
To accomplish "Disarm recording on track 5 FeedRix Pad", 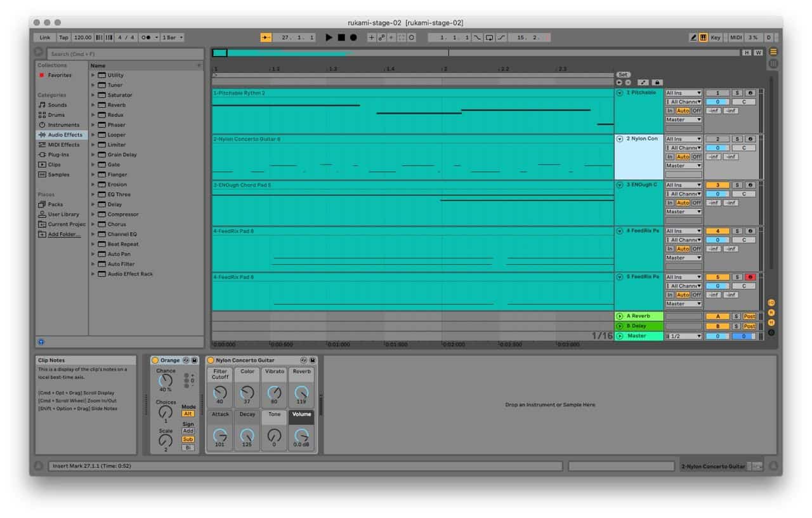I will [750, 277].
